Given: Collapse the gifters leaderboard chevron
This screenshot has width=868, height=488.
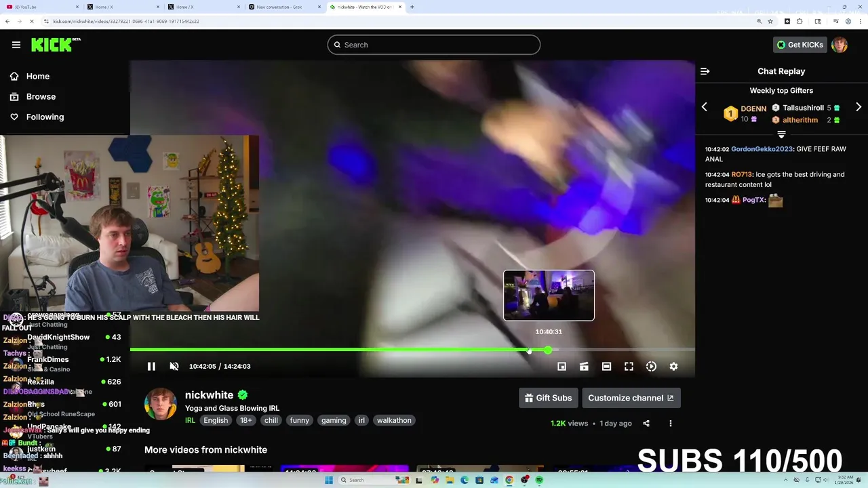Looking at the screenshot, I should pyautogui.click(x=781, y=134).
